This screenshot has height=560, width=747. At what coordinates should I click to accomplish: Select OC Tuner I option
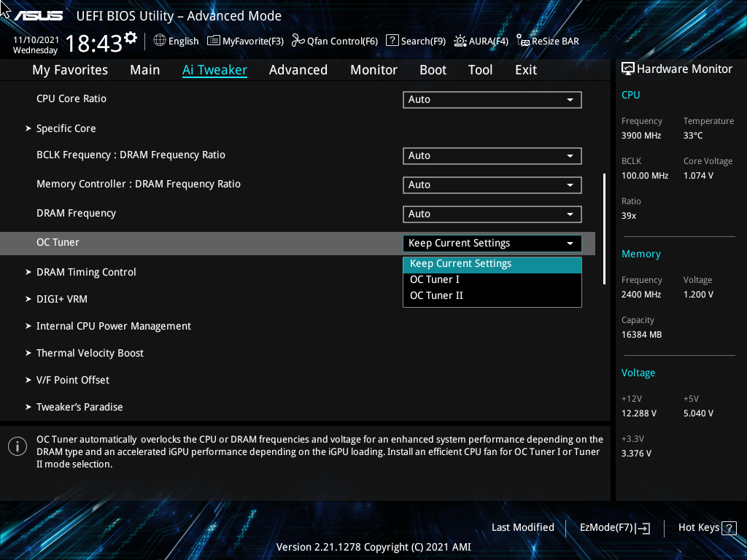point(492,279)
